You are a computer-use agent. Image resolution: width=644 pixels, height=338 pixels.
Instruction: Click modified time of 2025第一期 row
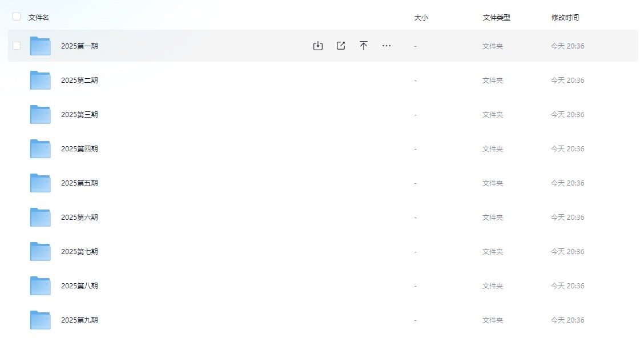pyautogui.click(x=567, y=46)
